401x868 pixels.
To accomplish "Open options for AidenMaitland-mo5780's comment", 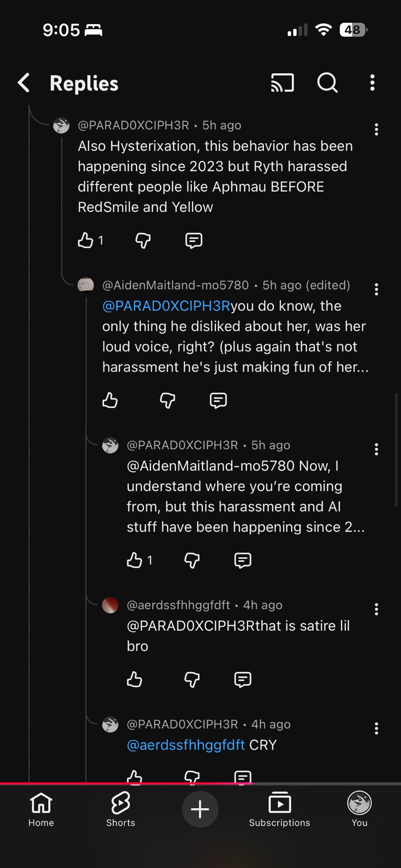I will point(376,289).
